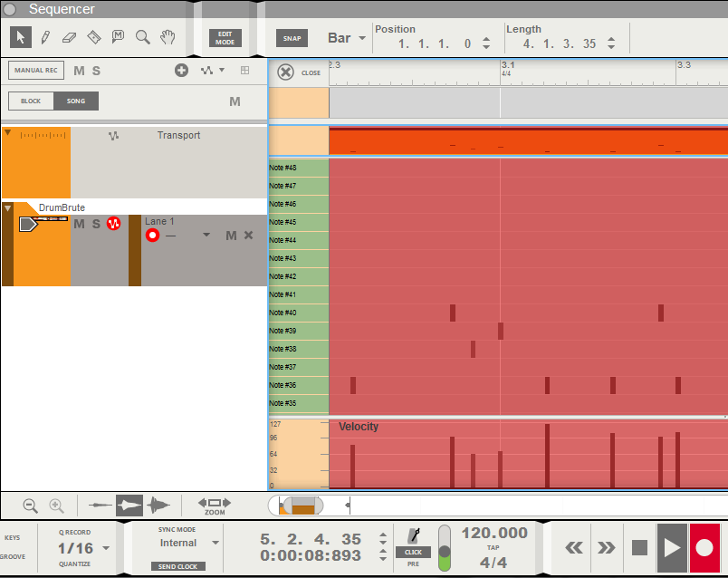Click the add track plus icon

(181, 70)
